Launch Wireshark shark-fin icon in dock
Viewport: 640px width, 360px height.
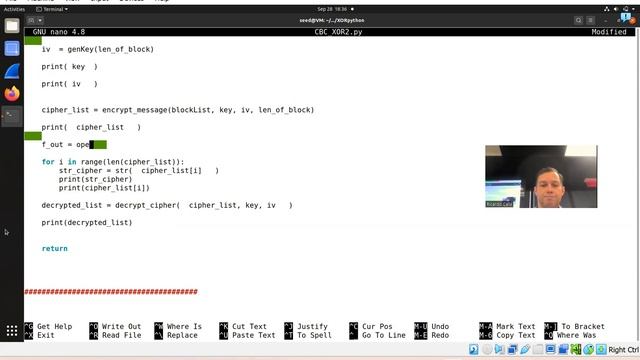(x=12, y=71)
